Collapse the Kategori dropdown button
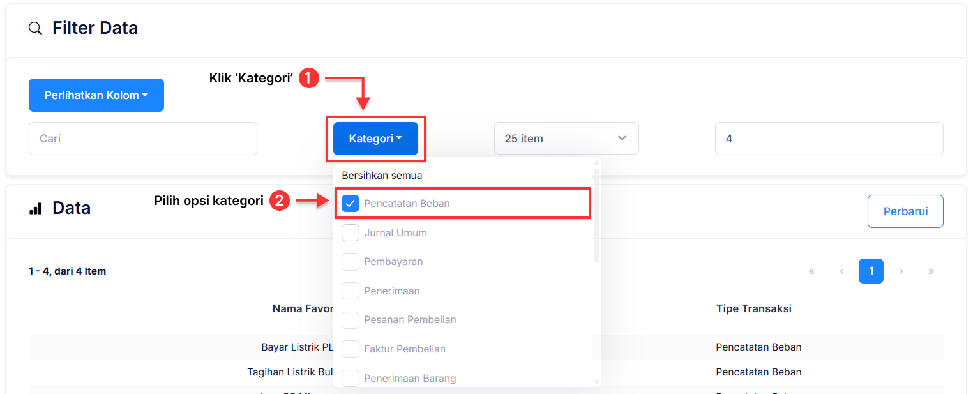Screen dimensions: 980x394 pos(375,139)
